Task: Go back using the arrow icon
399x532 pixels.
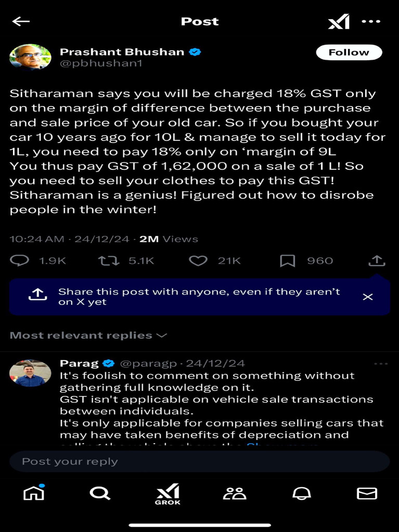Action: click(21, 21)
